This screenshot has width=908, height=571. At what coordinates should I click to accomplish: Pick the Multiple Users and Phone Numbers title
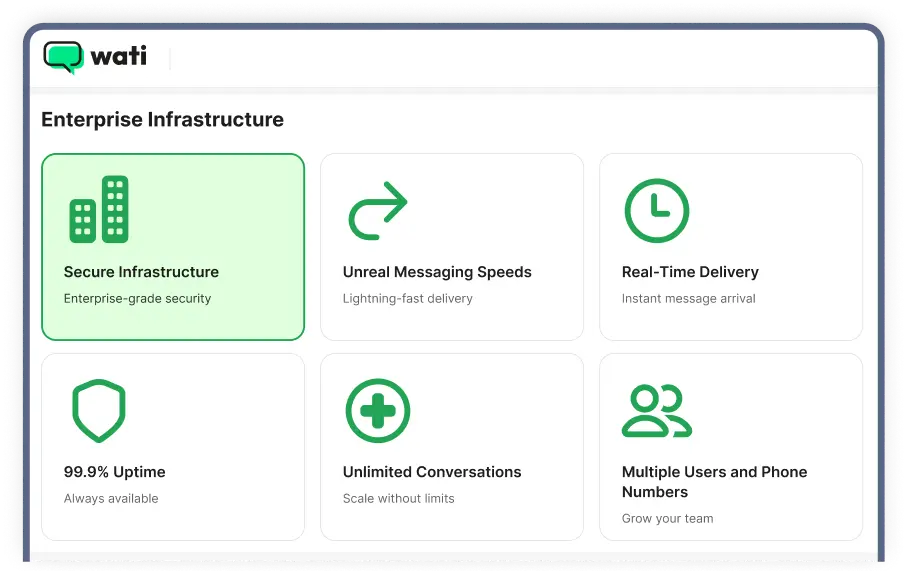pos(714,482)
